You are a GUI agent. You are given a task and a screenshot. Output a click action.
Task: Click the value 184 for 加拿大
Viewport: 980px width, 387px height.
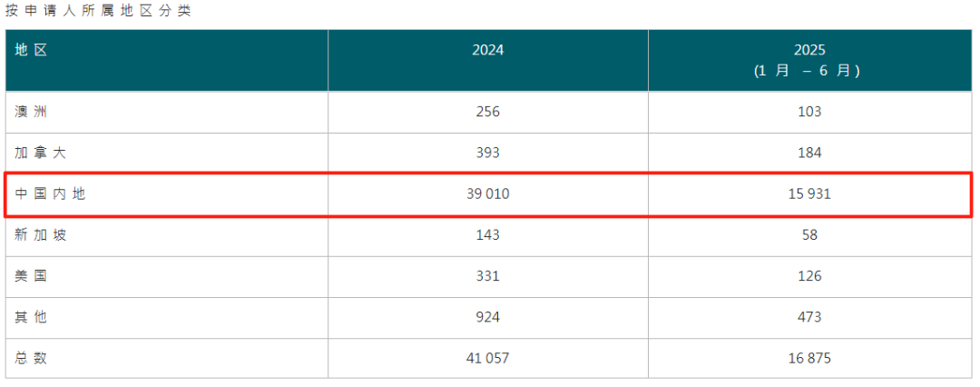pyautogui.click(x=809, y=153)
